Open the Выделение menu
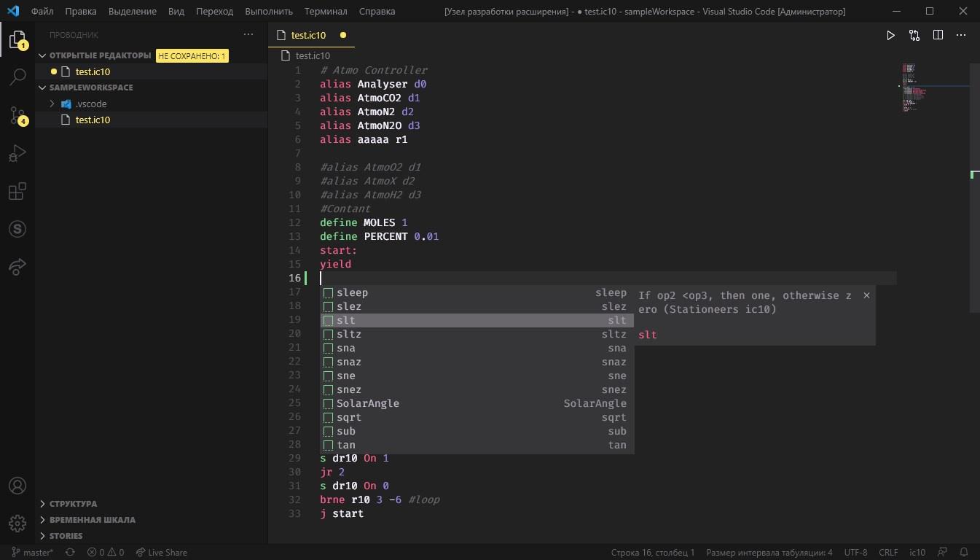980x560 pixels. click(133, 12)
